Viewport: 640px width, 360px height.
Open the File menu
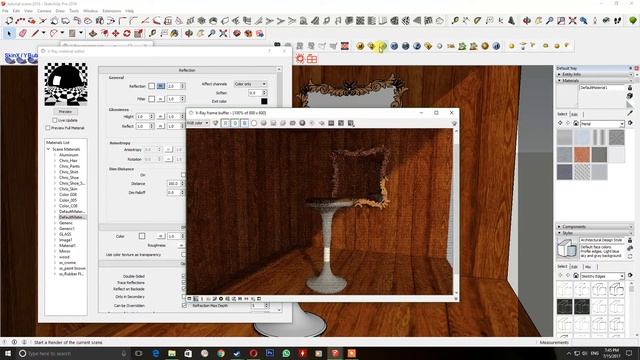(5, 11)
